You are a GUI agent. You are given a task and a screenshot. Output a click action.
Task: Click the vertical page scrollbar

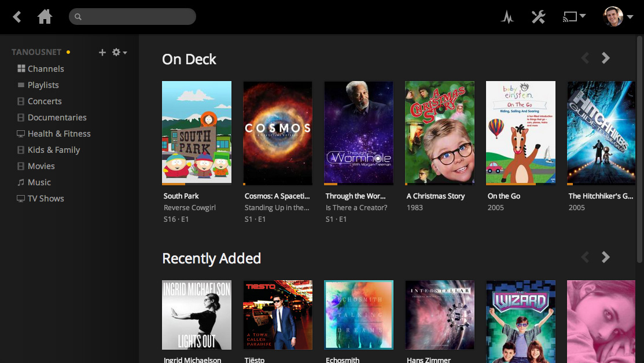[x=639, y=149]
